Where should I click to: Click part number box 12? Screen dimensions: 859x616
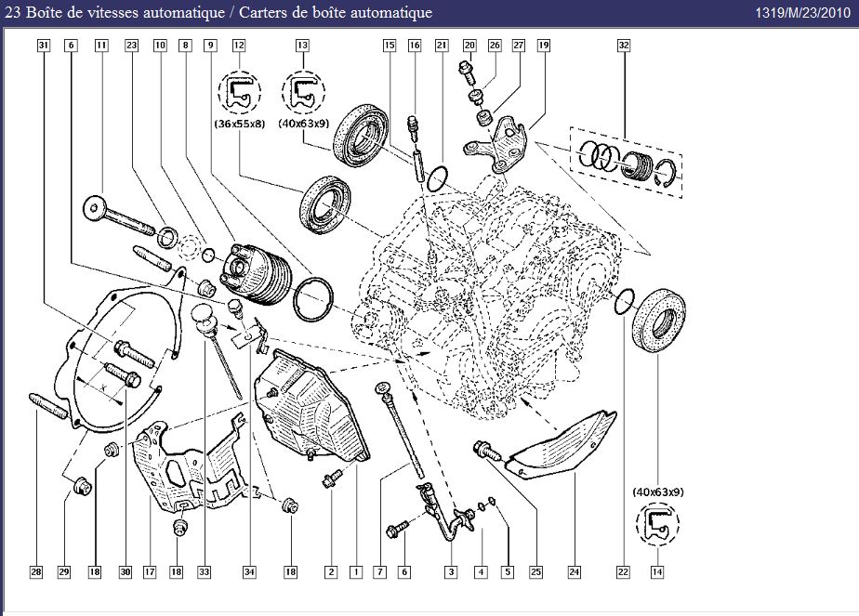click(x=239, y=46)
